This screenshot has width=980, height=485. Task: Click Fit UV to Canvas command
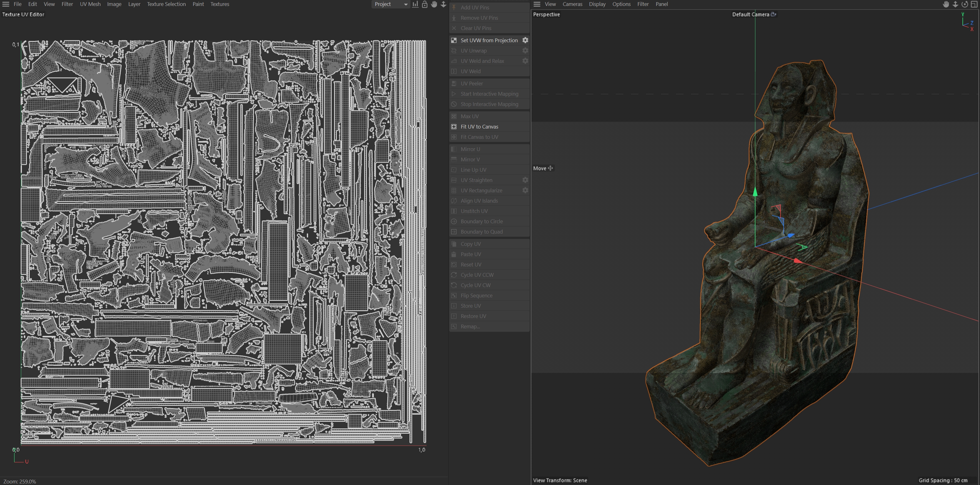(x=479, y=127)
